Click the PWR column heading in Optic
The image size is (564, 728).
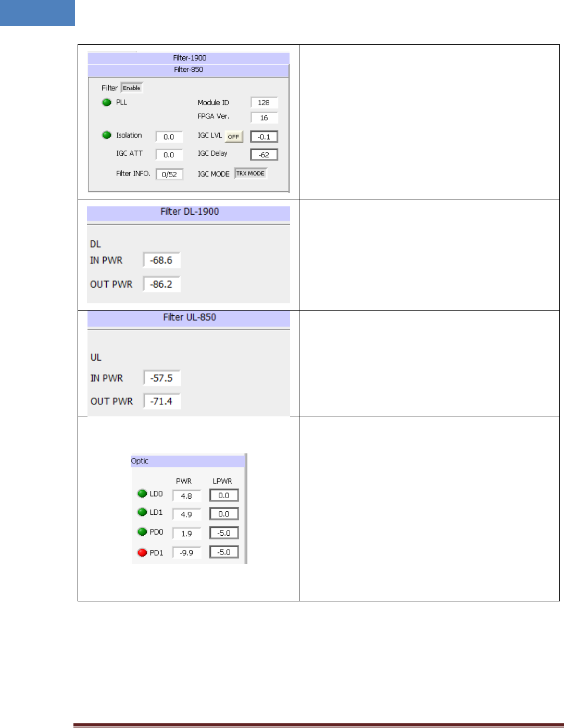184,481
